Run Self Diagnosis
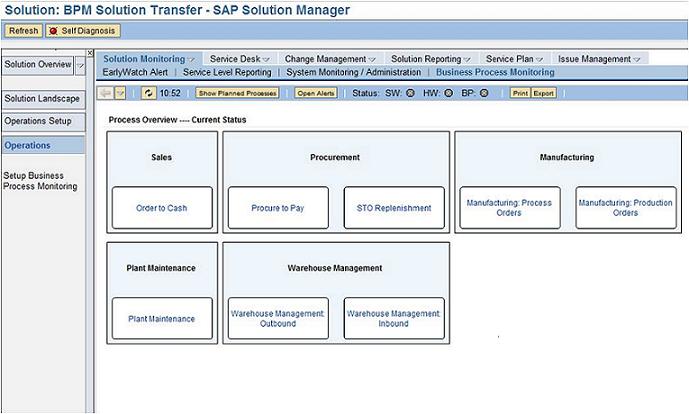 click(83, 31)
